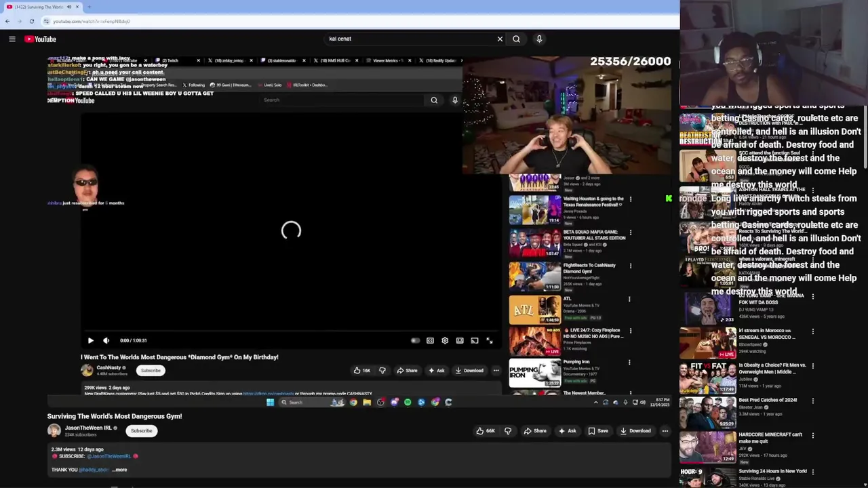Viewport: 868px width, 488px height.
Task: Click the 'kai cenat' search field
Action: click(410, 39)
